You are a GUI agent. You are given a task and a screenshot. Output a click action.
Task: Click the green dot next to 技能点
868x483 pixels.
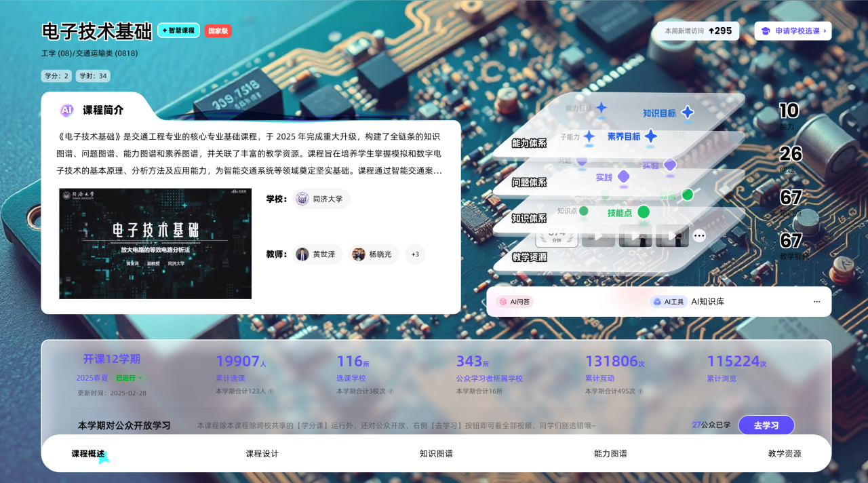point(644,212)
